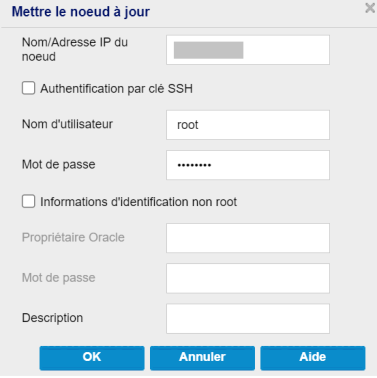Select the Propriétaire Oracle text field
Viewport: 377px width, 378px height.
[248, 238]
